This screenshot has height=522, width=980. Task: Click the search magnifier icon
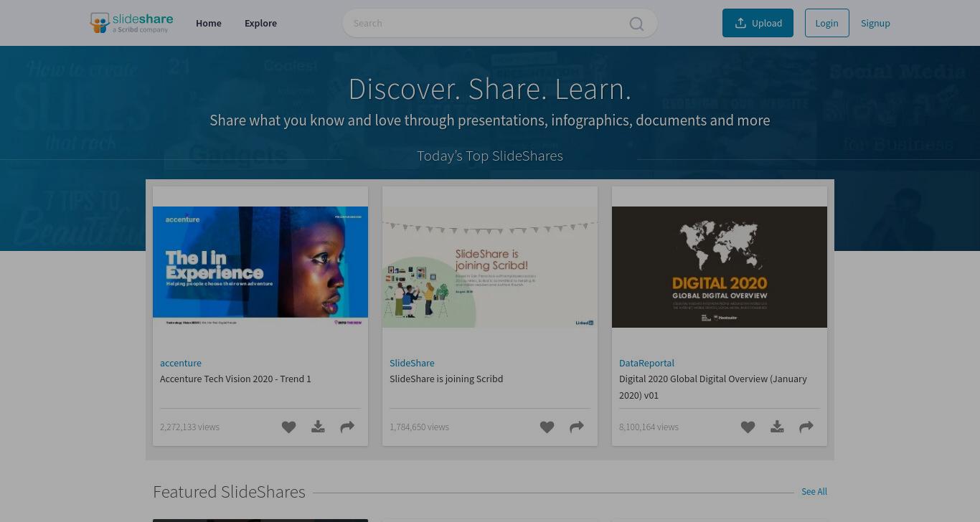(636, 24)
